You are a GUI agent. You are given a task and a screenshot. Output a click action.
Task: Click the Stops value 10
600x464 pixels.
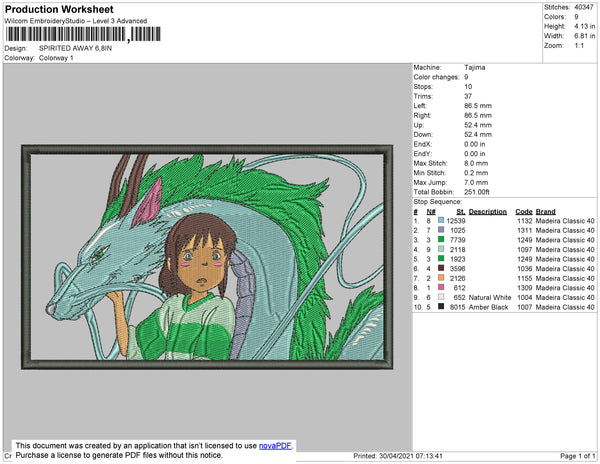click(x=468, y=86)
